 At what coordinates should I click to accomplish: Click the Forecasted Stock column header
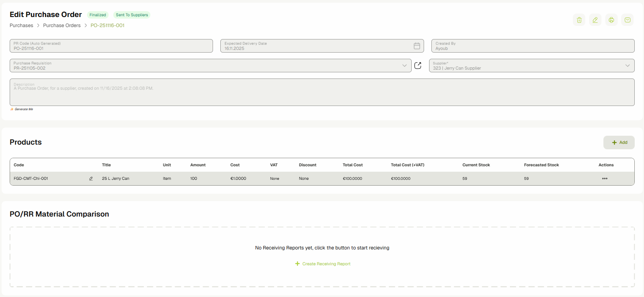click(x=541, y=165)
